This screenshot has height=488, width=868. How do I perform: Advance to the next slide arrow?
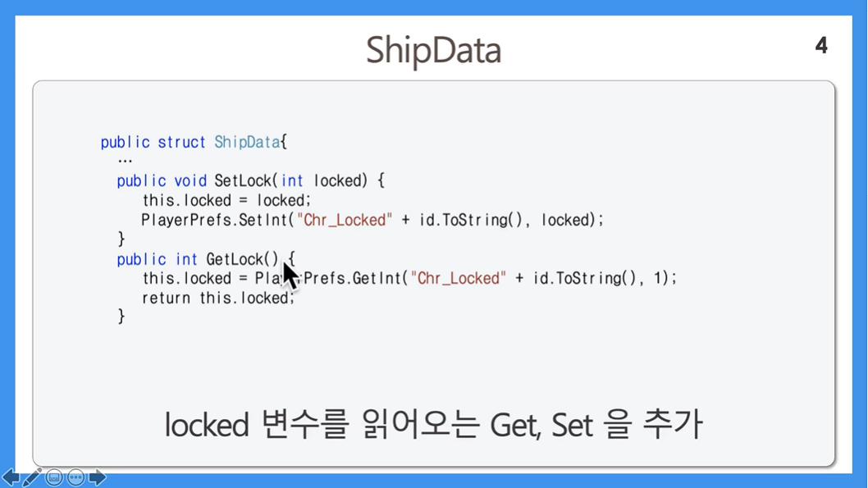(98, 477)
